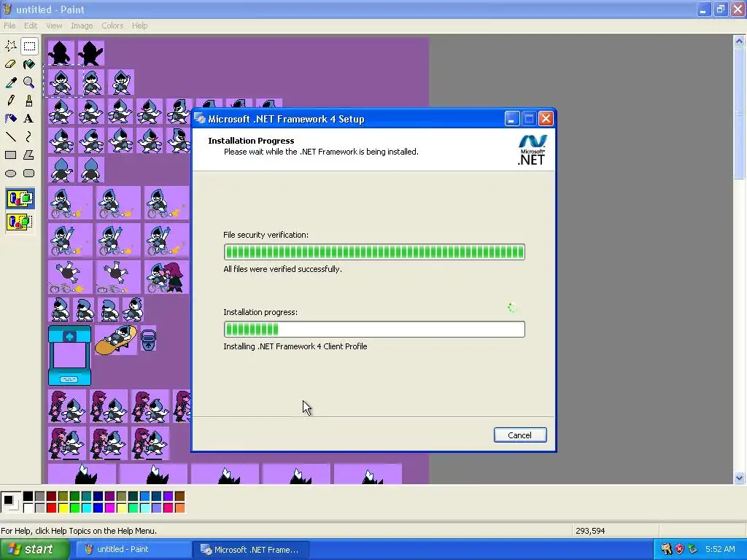This screenshot has height=560, width=747.
Task: Click the tray icon beside the clock
Action: coord(693,550)
